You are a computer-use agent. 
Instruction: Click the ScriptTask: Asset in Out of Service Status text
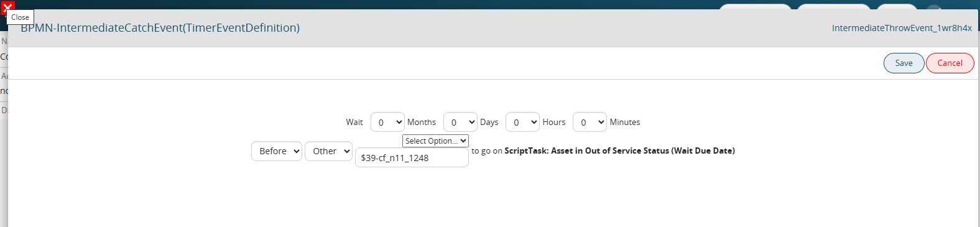point(619,151)
